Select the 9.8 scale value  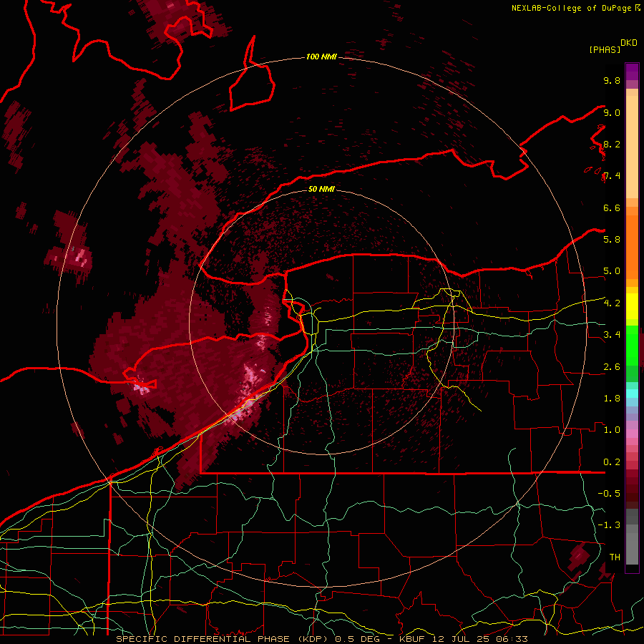(612, 80)
